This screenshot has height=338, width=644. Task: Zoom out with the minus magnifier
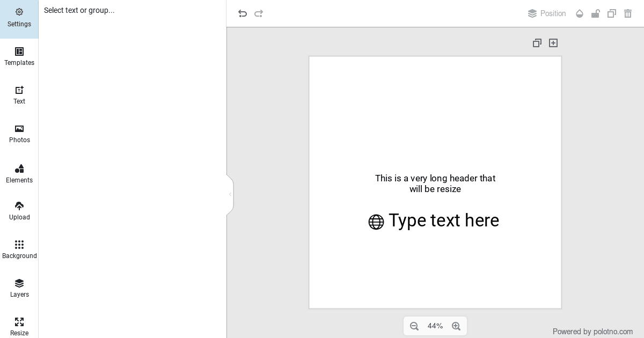pyautogui.click(x=414, y=326)
